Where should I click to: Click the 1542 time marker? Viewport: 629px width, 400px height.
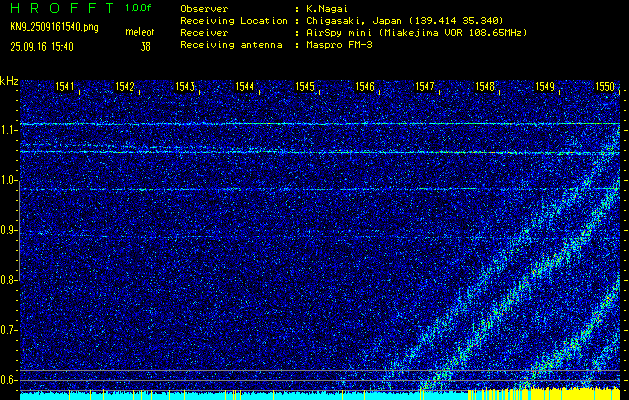tap(124, 86)
